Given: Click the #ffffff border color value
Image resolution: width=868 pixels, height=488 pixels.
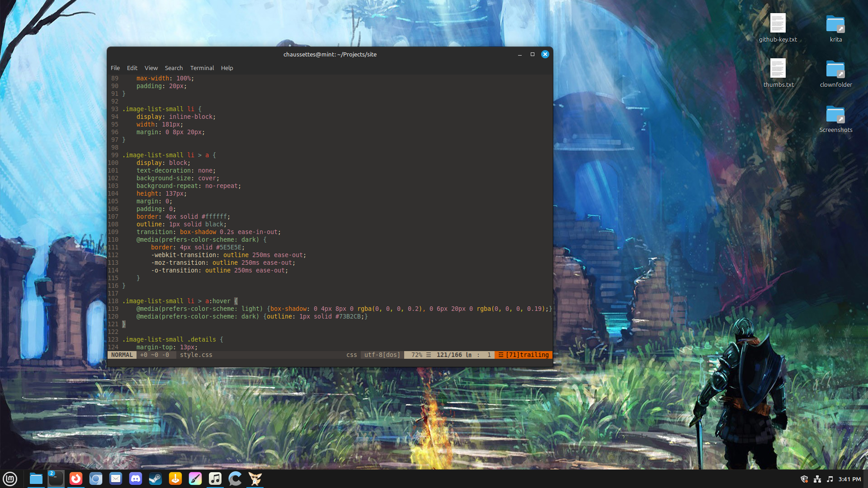Looking at the screenshot, I should [214, 217].
